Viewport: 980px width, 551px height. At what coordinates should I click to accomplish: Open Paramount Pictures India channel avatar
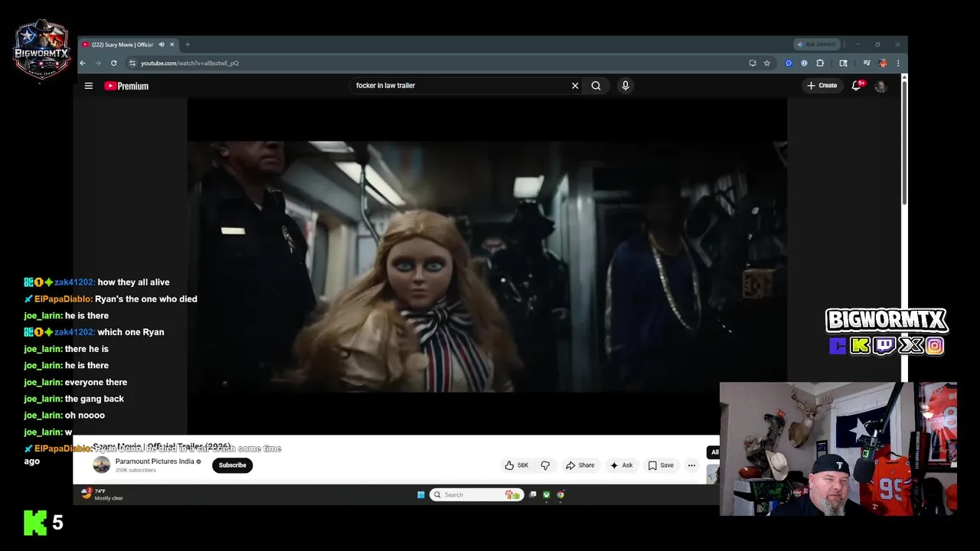pos(101,465)
